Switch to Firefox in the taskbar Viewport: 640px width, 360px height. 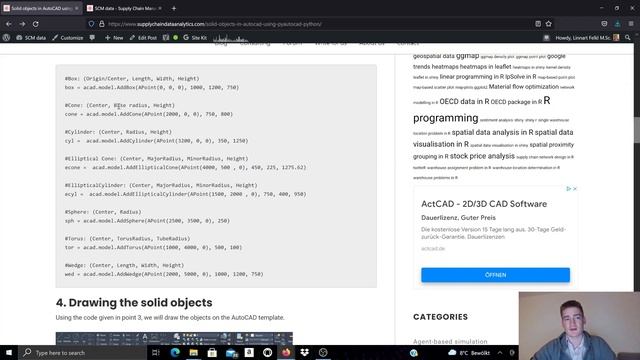(x=286, y=353)
